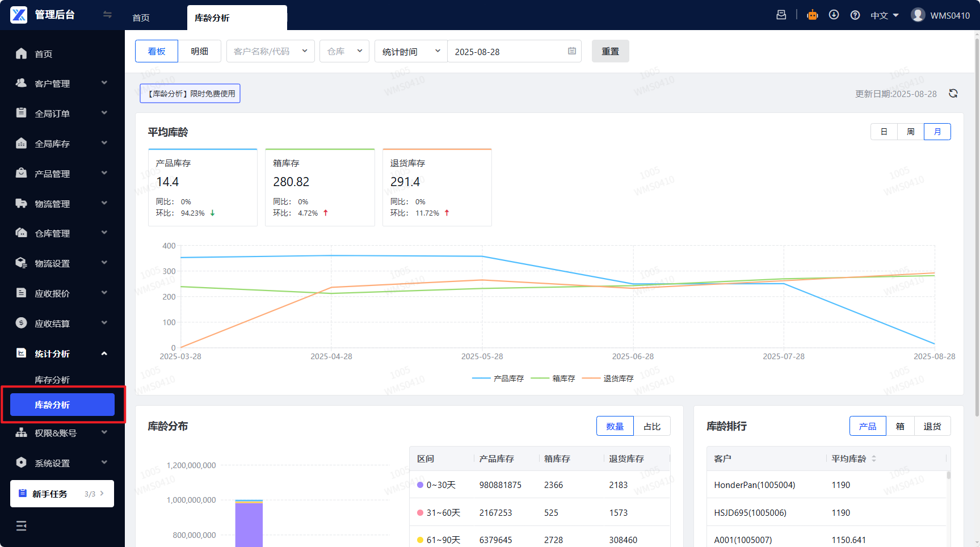Switch average stock age to 日 view

884,132
